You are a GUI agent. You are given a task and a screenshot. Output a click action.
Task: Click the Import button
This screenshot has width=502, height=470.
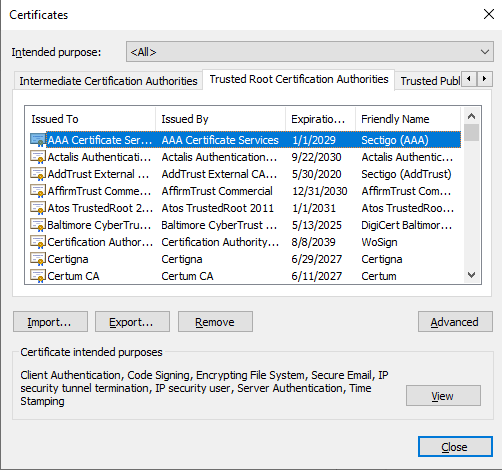50,322
